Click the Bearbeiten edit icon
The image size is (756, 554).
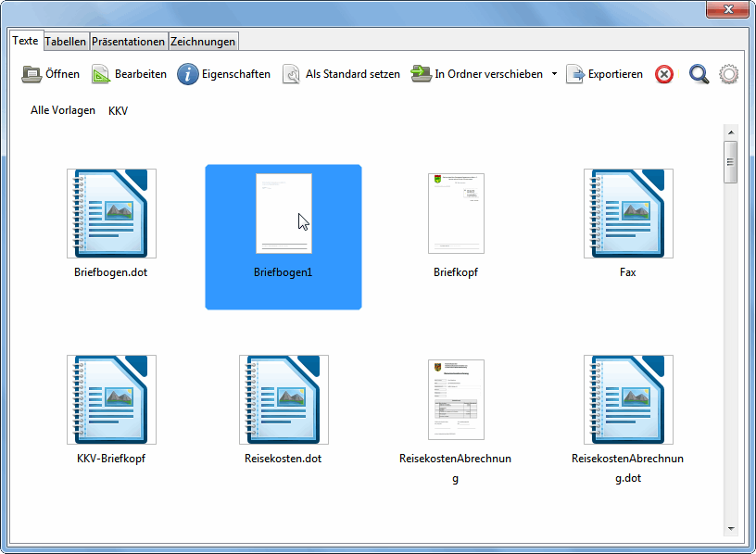pos(101,74)
